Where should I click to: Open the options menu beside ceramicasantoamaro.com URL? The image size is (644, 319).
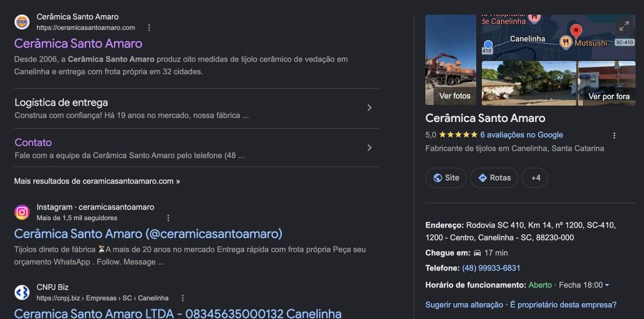[149, 28]
